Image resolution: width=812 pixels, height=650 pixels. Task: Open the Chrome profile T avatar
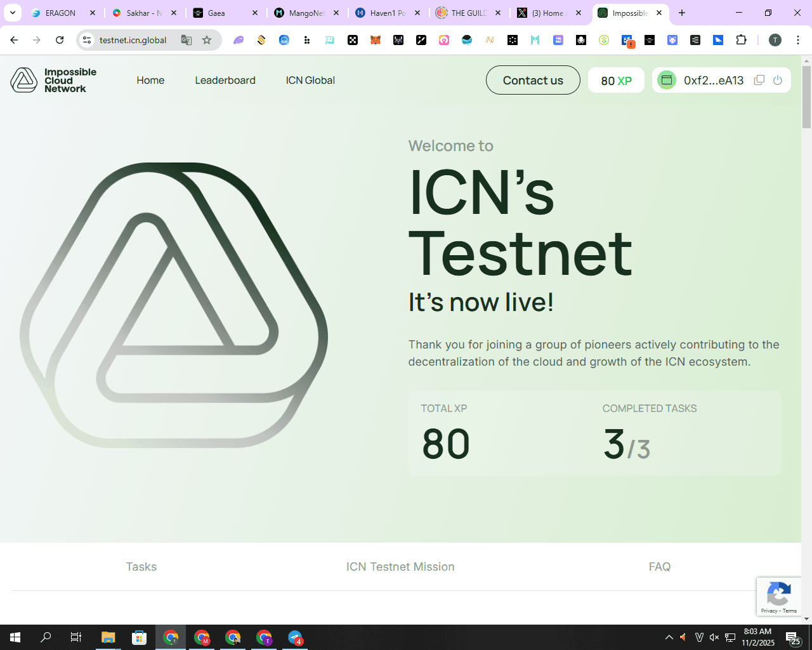click(x=775, y=40)
